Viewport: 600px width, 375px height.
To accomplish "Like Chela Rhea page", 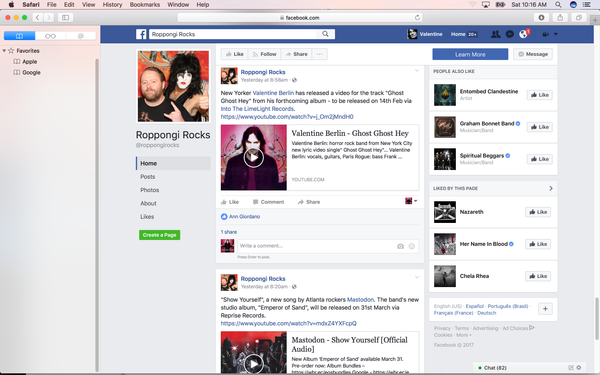I will [x=538, y=276].
